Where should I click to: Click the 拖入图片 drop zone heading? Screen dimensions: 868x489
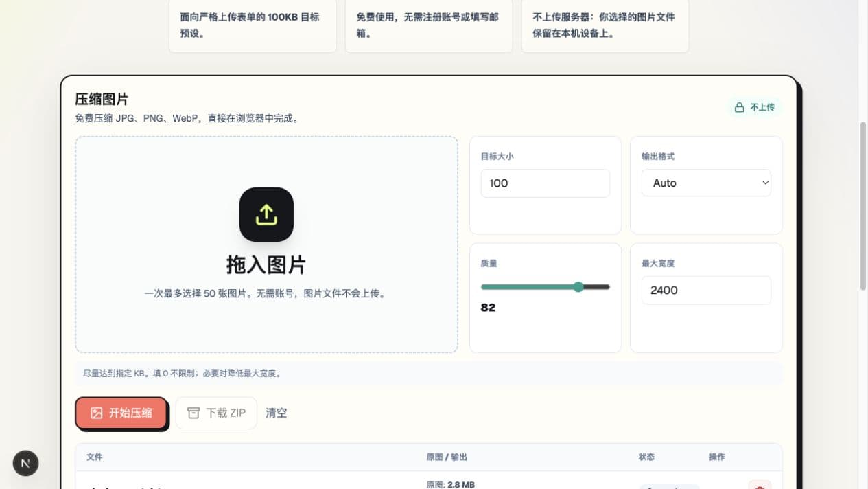[x=266, y=265]
